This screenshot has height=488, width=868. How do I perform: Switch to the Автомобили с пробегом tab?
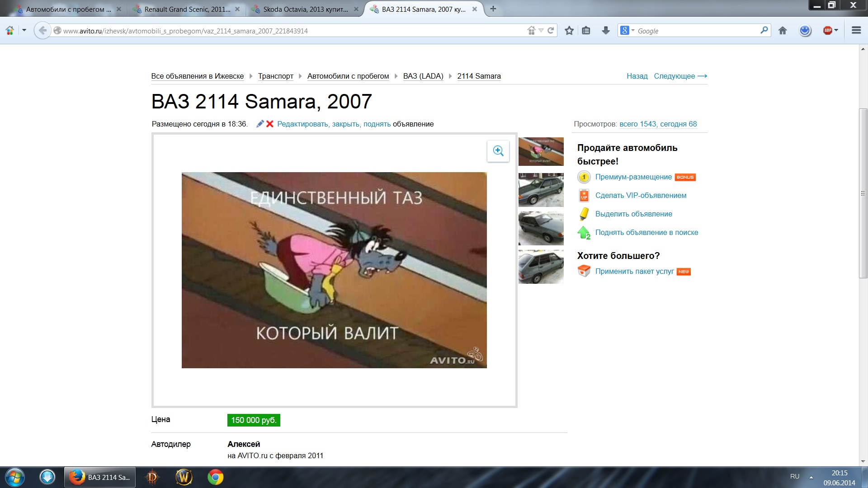point(68,9)
